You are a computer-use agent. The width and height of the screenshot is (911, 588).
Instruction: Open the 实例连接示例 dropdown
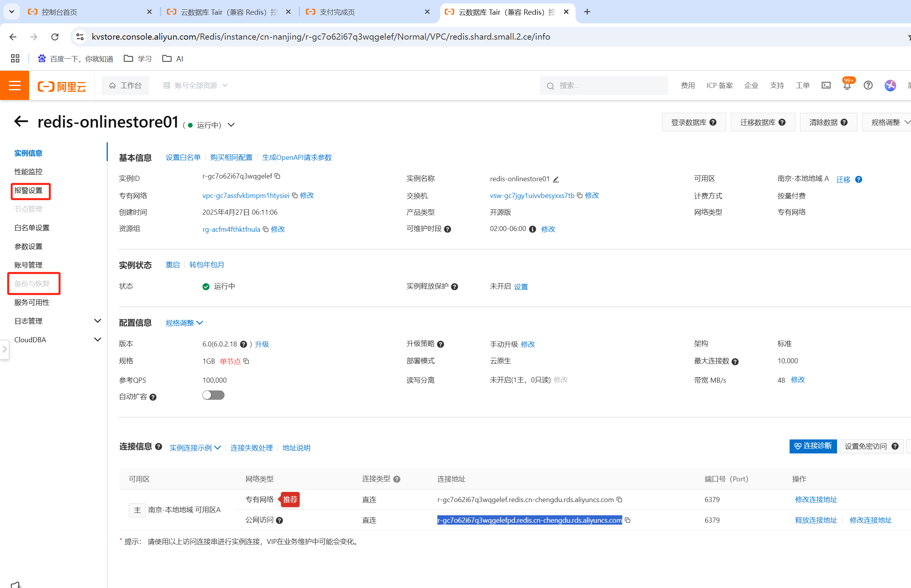[195, 448]
